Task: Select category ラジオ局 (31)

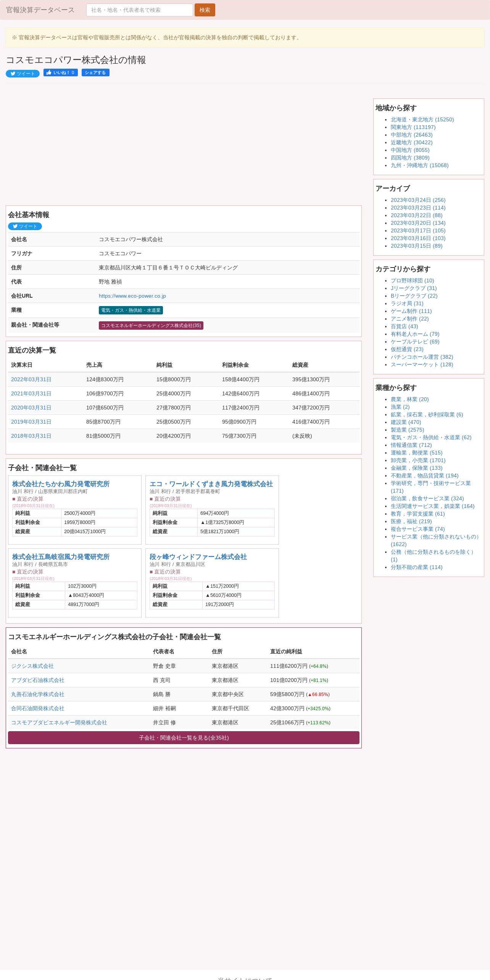Action: [407, 303]
